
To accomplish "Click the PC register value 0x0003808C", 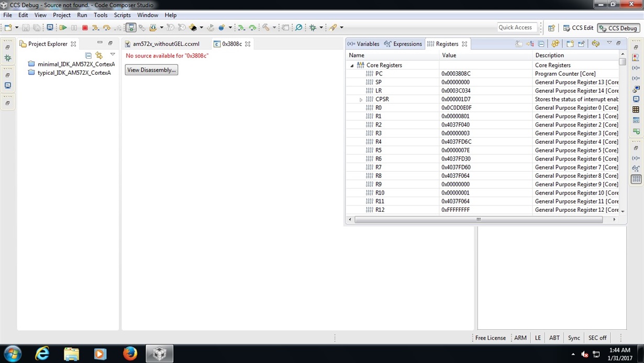I will tap(456, 74).
